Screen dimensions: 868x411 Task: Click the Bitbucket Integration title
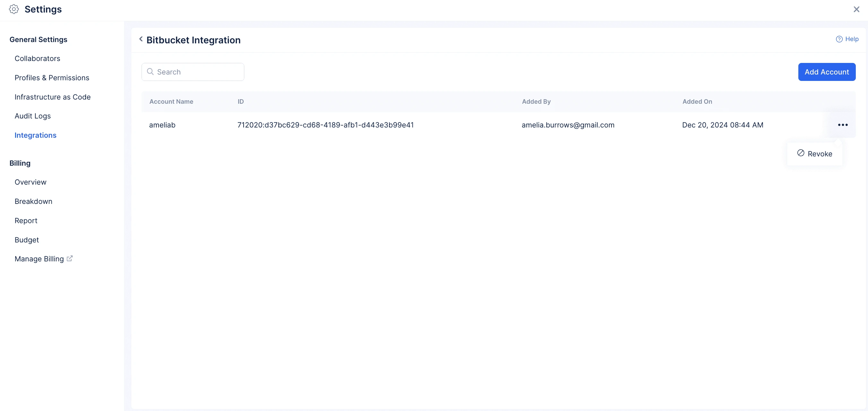[194, 40]
